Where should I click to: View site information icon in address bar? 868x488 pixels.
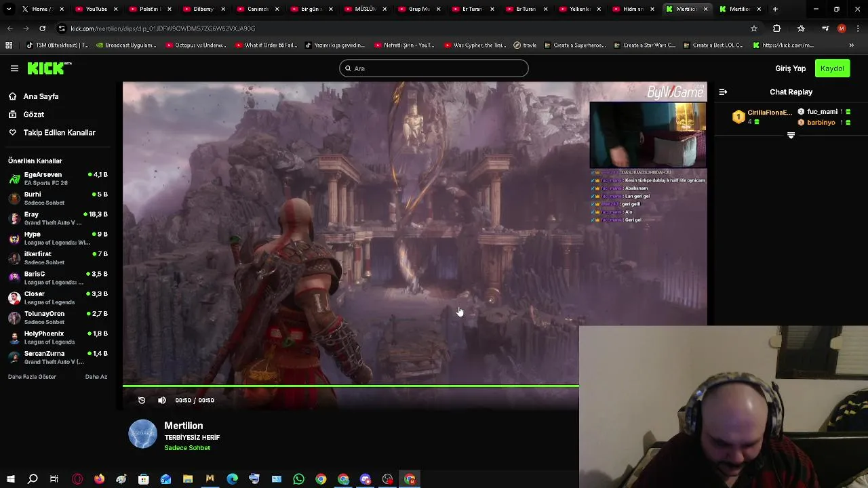coord(62,28)
